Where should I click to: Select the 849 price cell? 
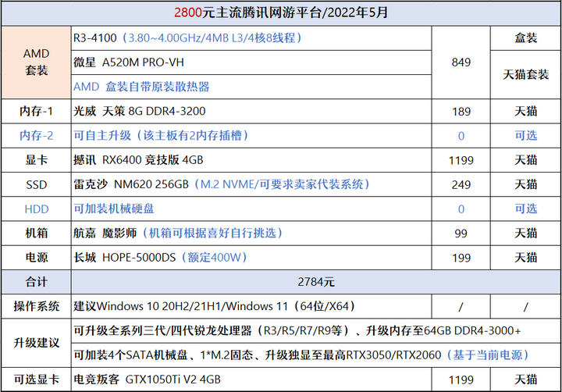[x=461, y=62]
